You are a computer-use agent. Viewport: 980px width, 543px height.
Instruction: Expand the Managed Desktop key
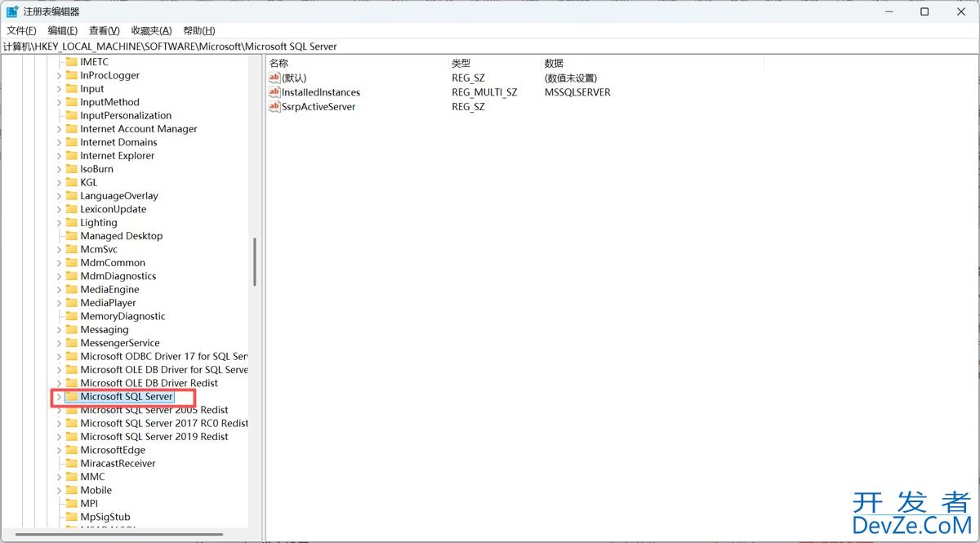click(57, 235)
